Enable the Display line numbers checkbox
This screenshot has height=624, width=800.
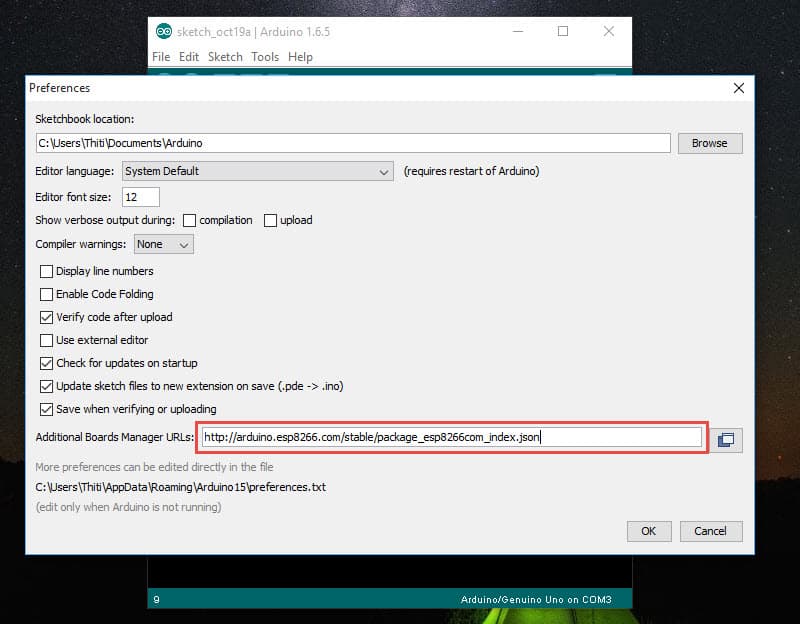coord(46,271)
